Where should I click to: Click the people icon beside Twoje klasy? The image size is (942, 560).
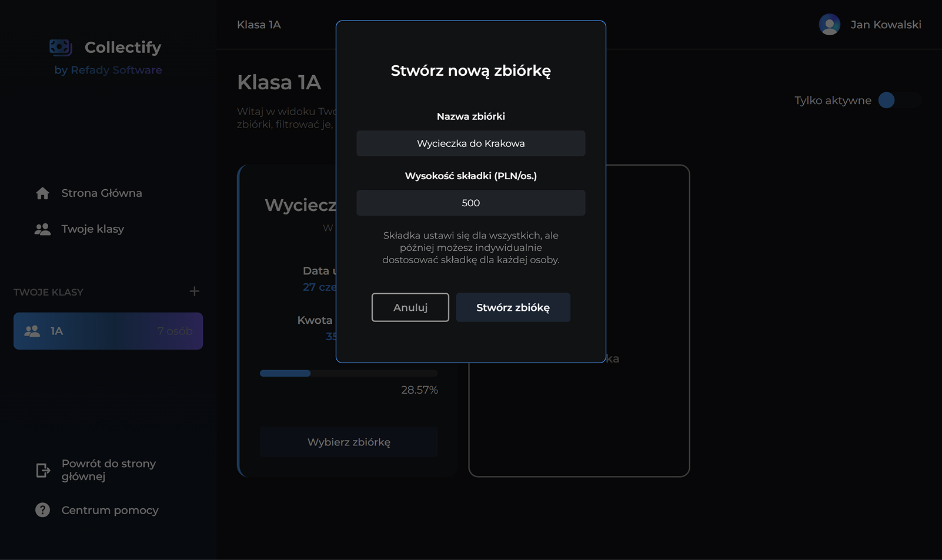tap(42, 229)
